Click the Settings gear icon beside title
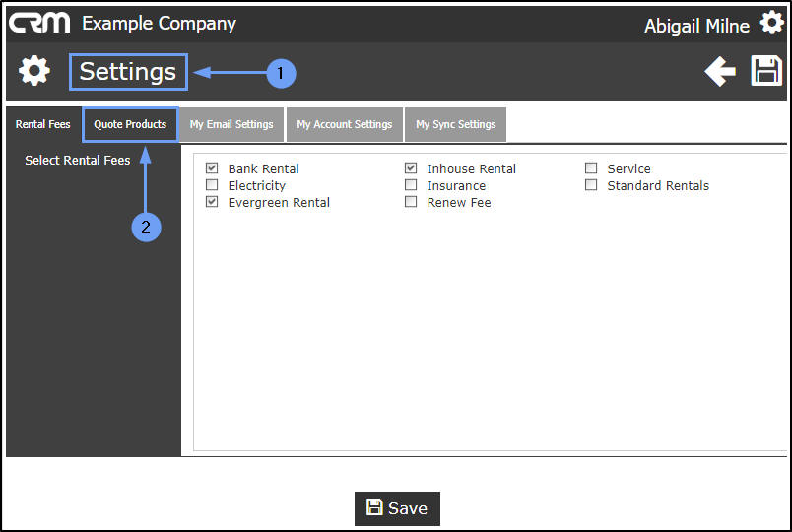This screenshot has height=532, width=792. tap(34, 71)
